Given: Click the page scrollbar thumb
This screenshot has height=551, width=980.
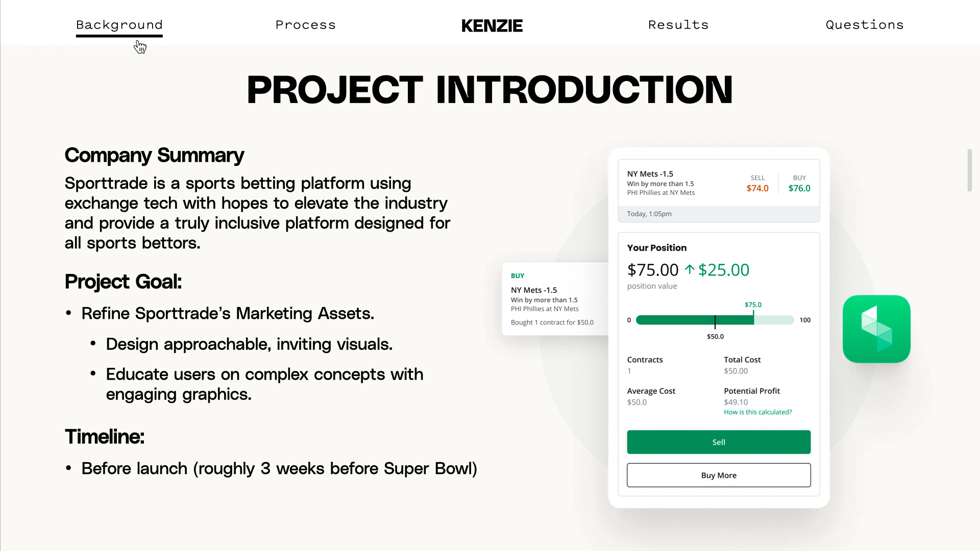Looking at the screenshot, I should [969, 170].
